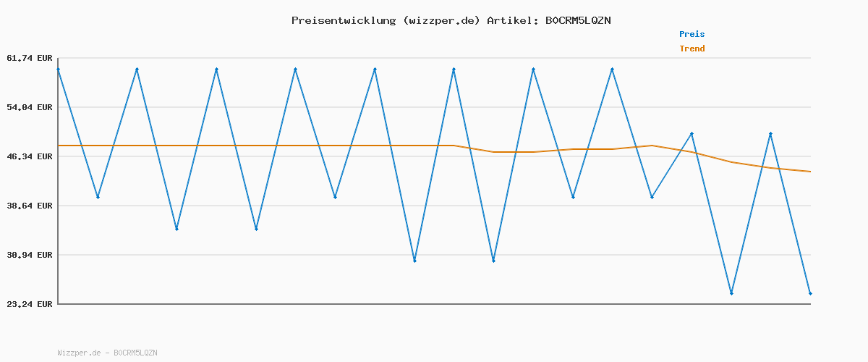Image resolution: width=868 pixels, height=362 pixels.
Task: Click the first blue price data point
Action: 59,70
